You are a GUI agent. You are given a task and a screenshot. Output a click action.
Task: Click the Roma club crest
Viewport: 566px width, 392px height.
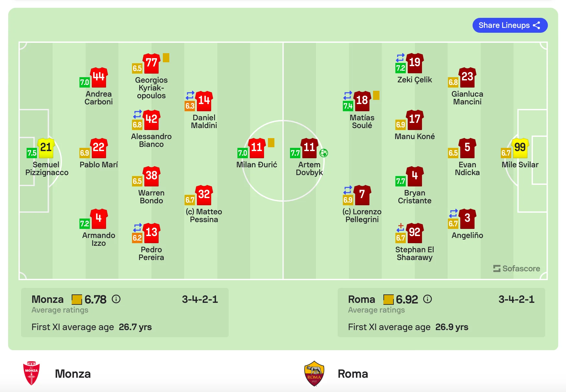(x=314, y=374)
